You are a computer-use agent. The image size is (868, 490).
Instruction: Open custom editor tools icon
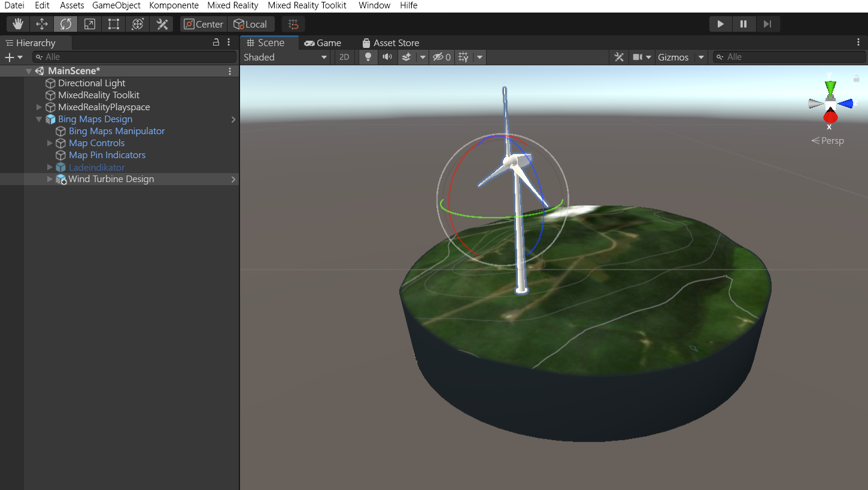[162, 24]
